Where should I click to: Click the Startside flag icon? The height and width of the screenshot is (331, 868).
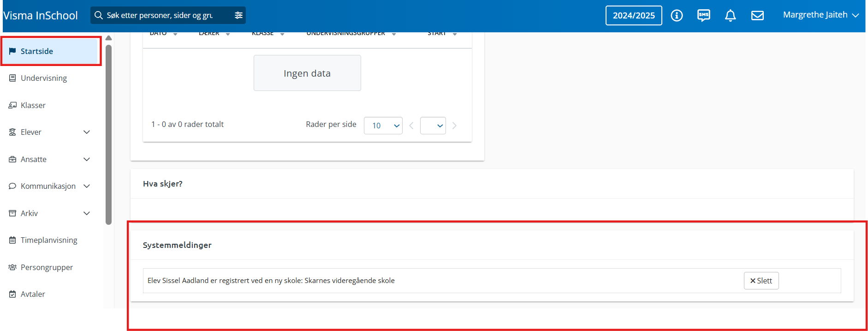point(12,51)
